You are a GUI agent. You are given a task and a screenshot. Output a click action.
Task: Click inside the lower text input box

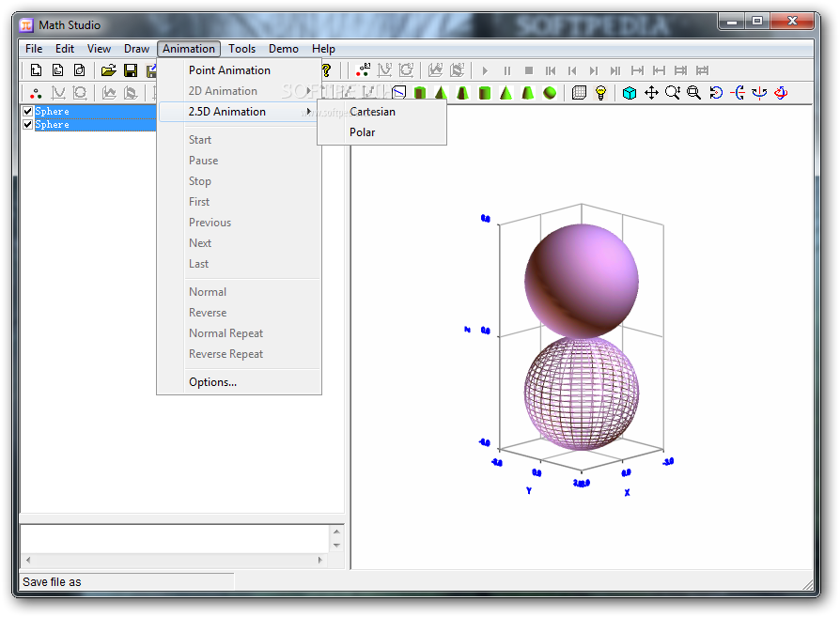point(175,539)
